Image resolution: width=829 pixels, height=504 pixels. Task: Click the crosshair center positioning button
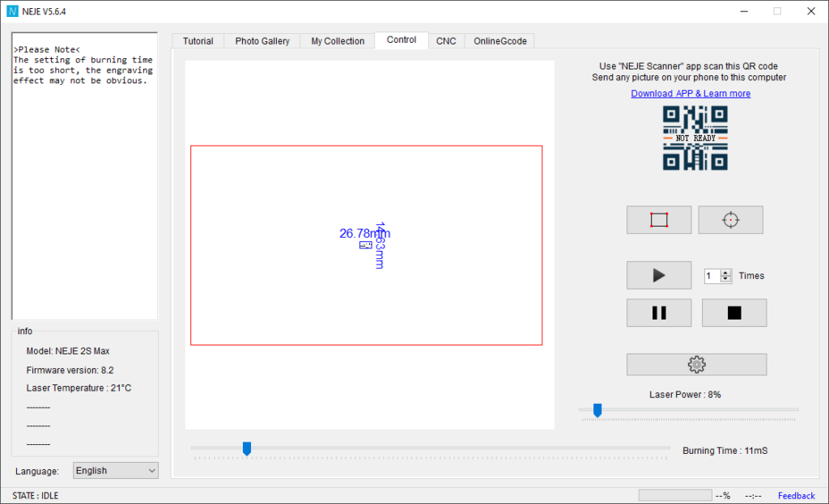click(731, 220)
